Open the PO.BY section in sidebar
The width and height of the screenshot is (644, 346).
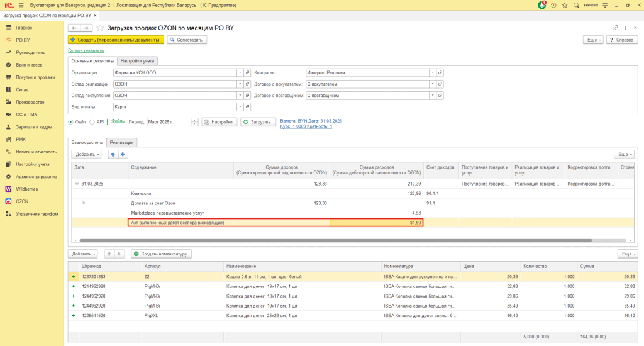coord(23,40)
